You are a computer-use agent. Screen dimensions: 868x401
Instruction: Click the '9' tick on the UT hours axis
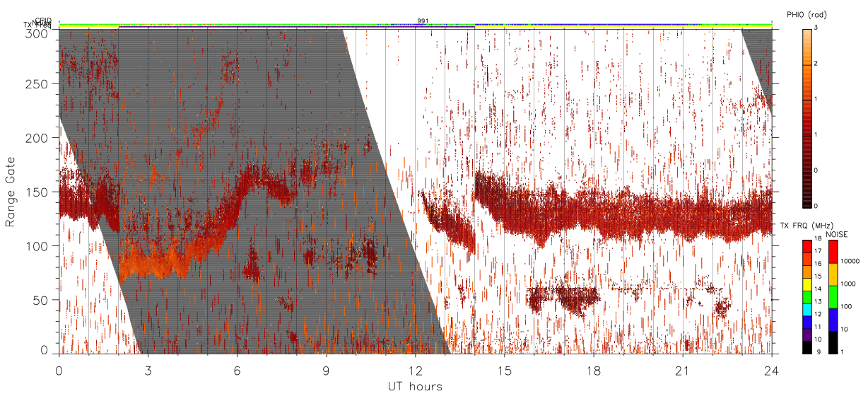326,370
